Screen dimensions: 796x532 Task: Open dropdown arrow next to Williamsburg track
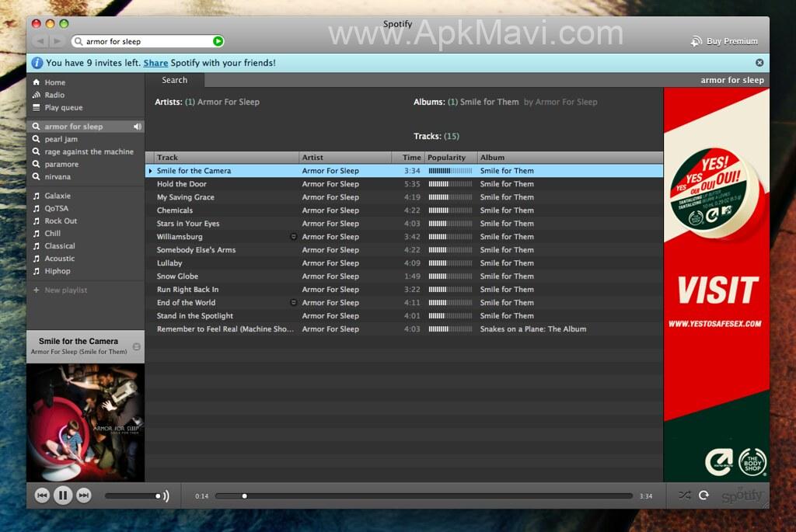click(293, 237)
